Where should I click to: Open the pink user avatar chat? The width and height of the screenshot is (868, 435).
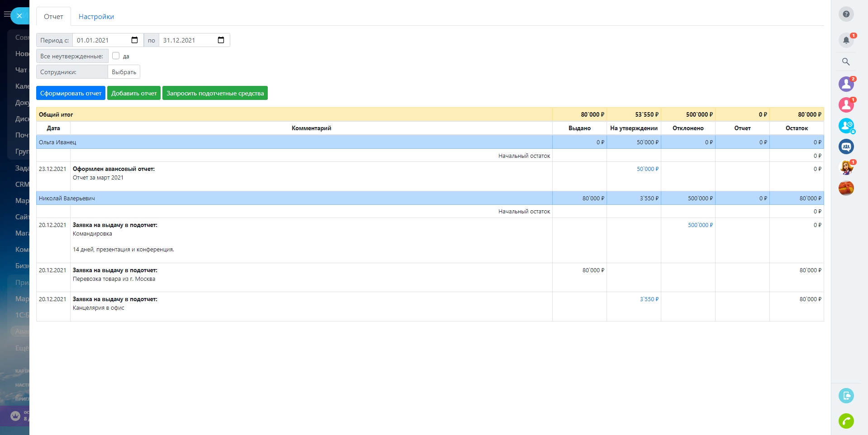(846, 105)
